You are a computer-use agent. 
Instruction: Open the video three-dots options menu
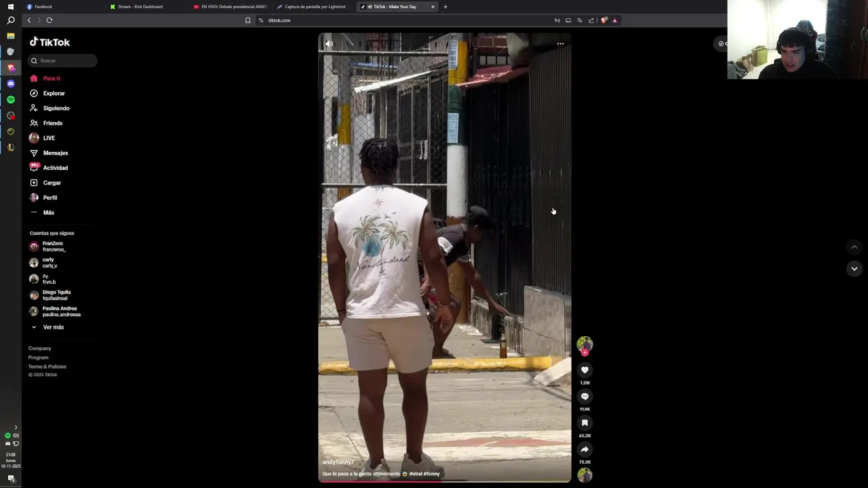[x=560, y=44]
